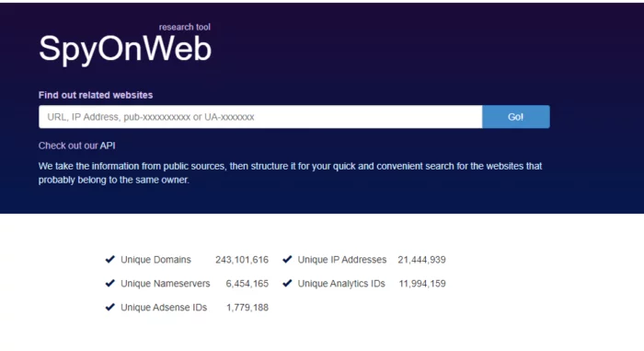Select the Unique Analytics IDs label
This screenshot has height=351, width=644.
click(341, 284)
